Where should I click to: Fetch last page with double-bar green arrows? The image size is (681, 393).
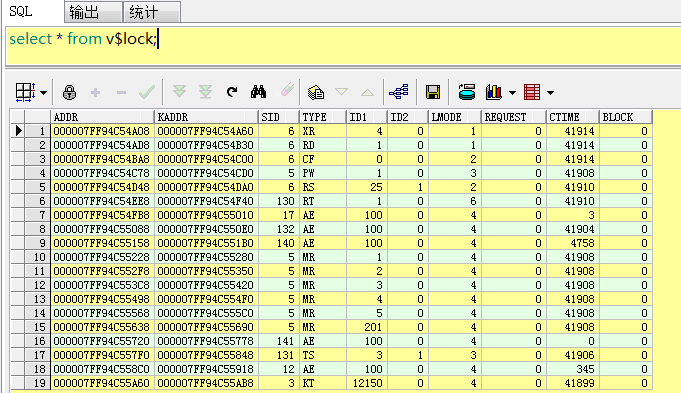(205, 92)
